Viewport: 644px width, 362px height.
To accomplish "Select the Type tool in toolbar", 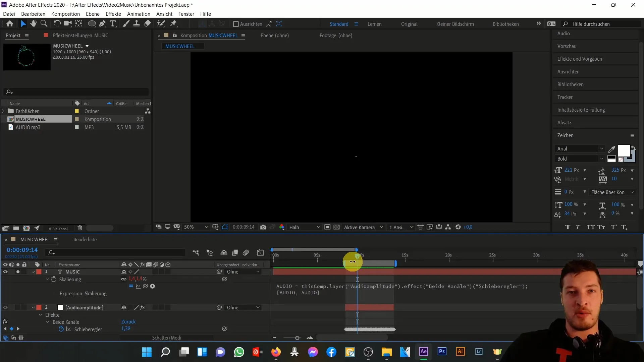I will tap(113, 23).
